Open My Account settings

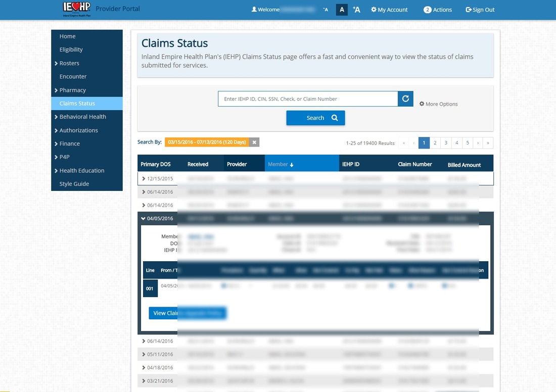click(389, 10)
